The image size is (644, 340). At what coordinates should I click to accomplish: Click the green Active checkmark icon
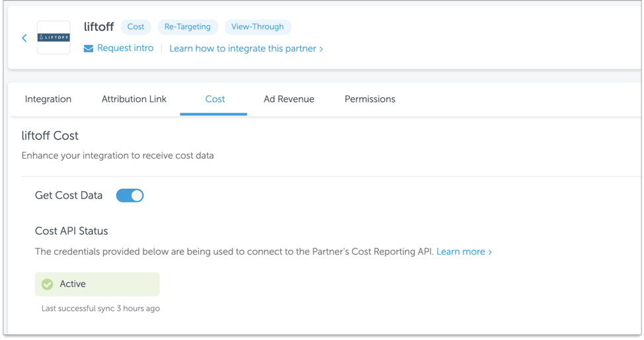coord(47,284)
